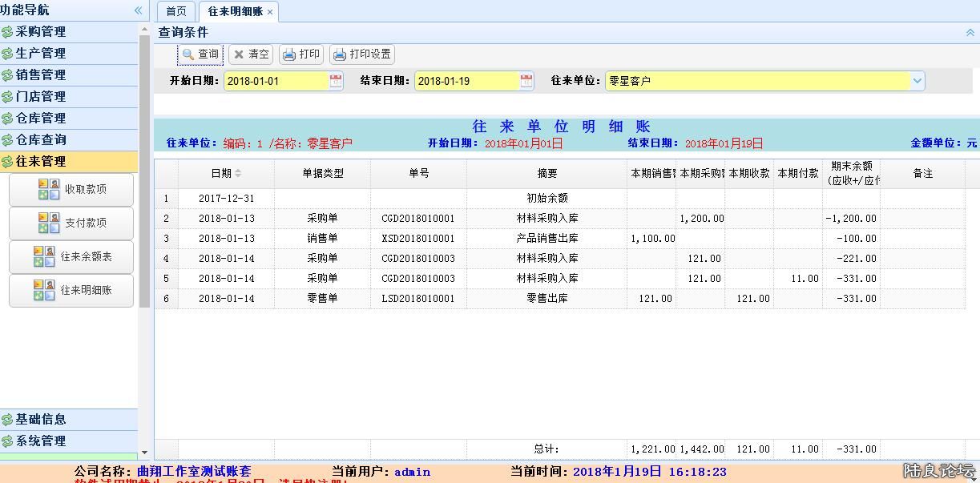The width and height of the screenshot is (980, 483).
Task: Switch to the 首页 tab
Action: click(175, 11)
